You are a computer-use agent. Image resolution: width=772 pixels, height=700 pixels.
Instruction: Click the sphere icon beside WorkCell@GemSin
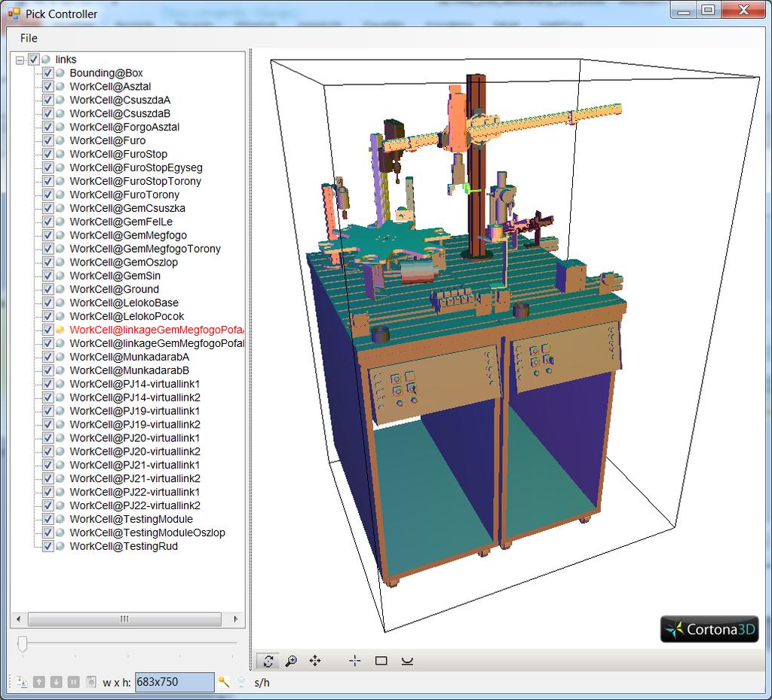click(x=60, y=276)
